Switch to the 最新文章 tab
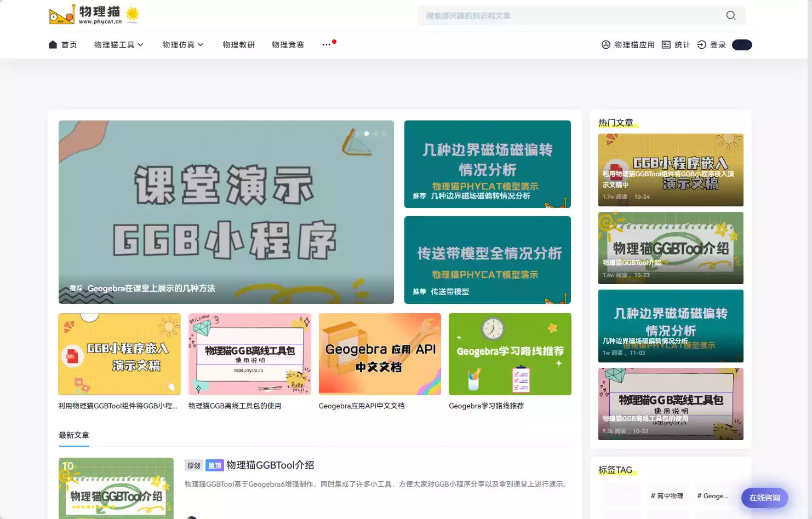The image size is (812, 519). point(74,435)
